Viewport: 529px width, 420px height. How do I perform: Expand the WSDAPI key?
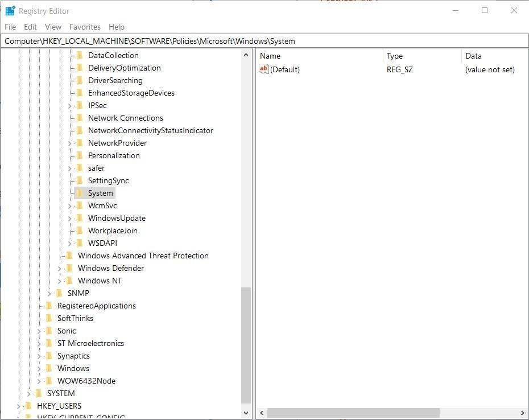click(x=69, y=244)
